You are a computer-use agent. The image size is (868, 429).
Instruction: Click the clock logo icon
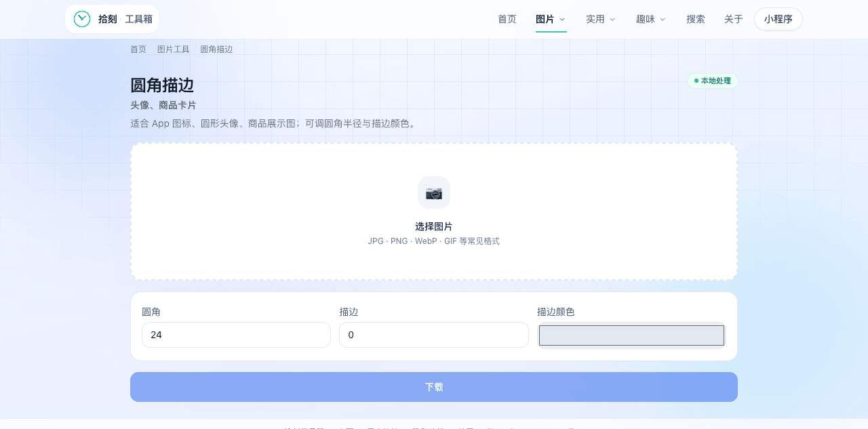[82, 19]
